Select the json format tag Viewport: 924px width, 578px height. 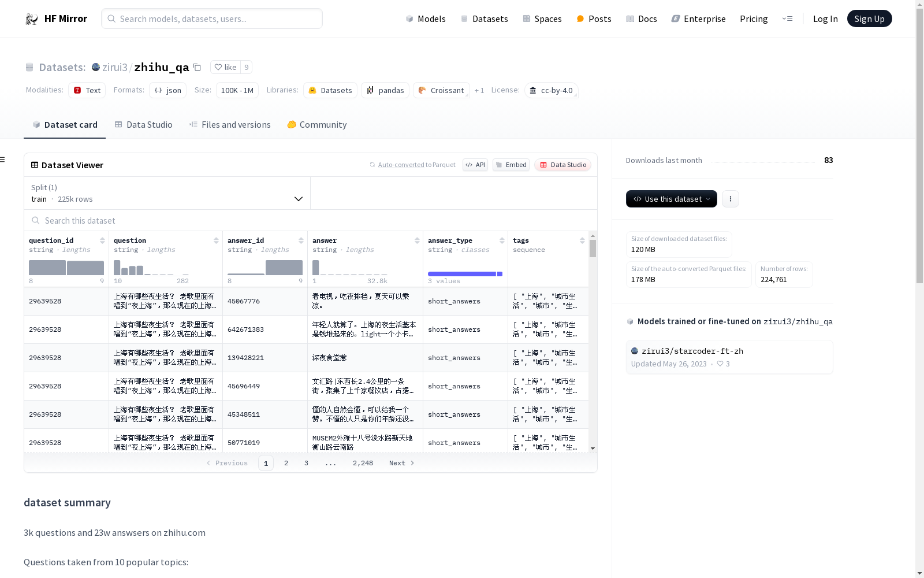coord(167,90)
